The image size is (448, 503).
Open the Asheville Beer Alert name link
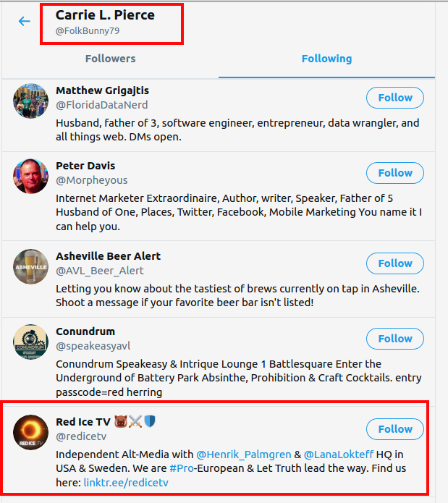pyautogui.click(x=108, y=256)
